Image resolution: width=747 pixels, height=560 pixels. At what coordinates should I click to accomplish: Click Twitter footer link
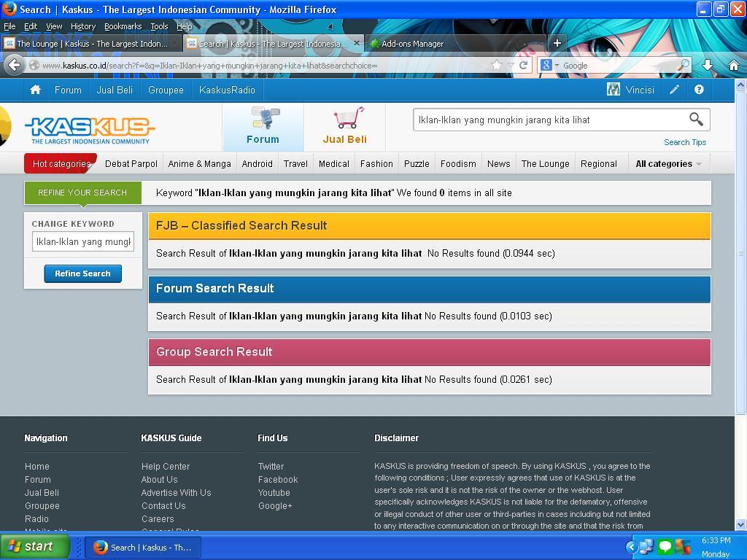[x=271, y=466]
